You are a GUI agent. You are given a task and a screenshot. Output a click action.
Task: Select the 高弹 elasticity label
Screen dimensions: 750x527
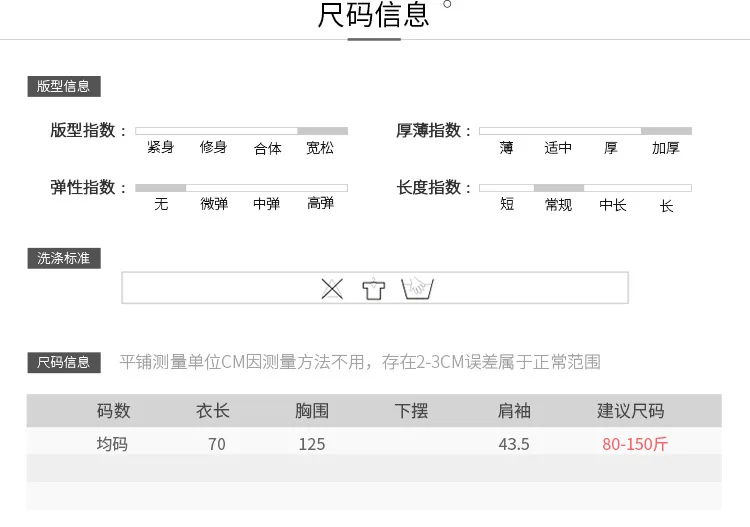320,203
